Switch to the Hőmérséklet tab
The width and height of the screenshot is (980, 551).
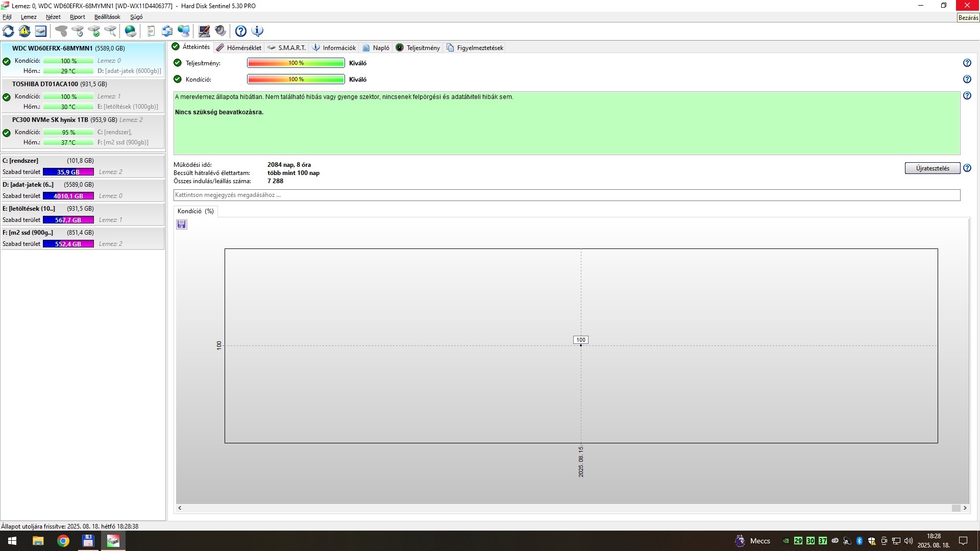pos(239,47)
